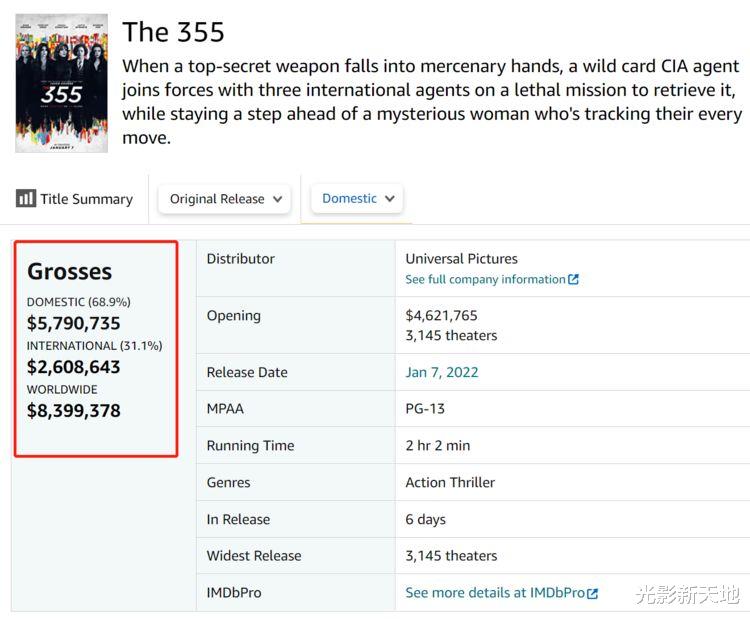Open the Domestic region dropdown
Viewport: 750px width, 619px height.
tap(358, 198)
